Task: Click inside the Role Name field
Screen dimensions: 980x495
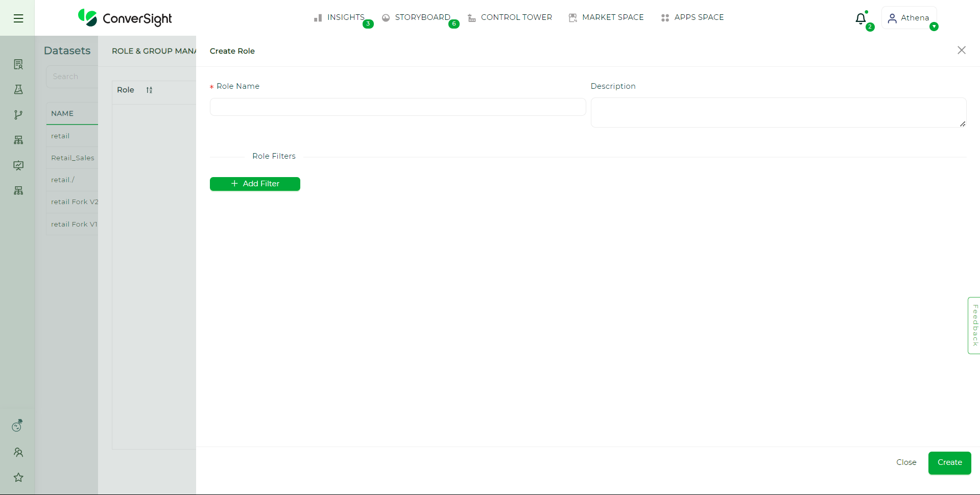Action: 397,107
